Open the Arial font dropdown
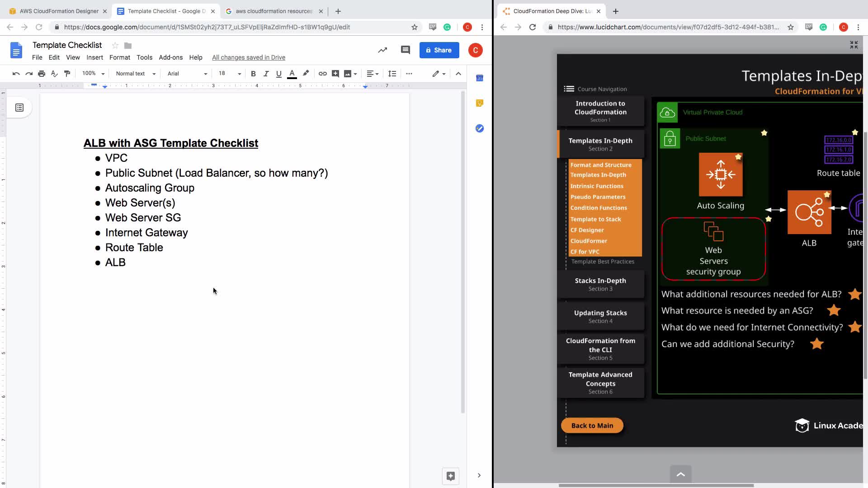This screenshot has width=868, height=488. 187,74
